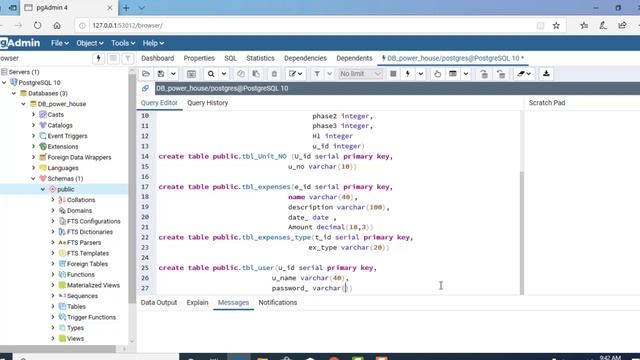Collapse the Schemas (1) tree node
The image size is (640, 360).
[x=33, y=178]
